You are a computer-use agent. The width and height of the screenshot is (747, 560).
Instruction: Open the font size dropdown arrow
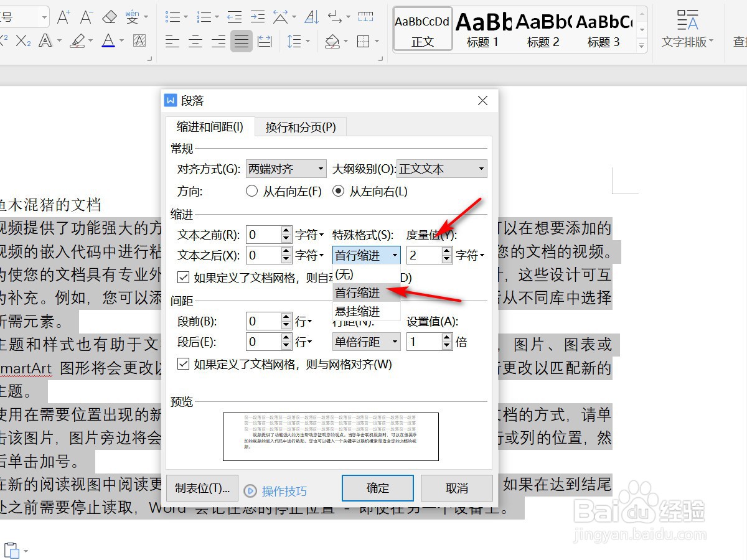44,17
